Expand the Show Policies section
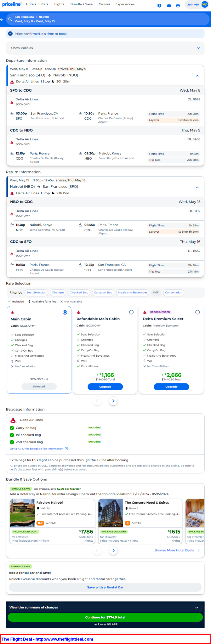 click(x=105, y=48)
